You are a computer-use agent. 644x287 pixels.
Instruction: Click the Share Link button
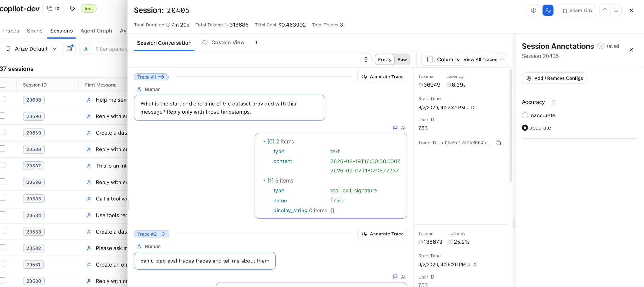point(576,10)
